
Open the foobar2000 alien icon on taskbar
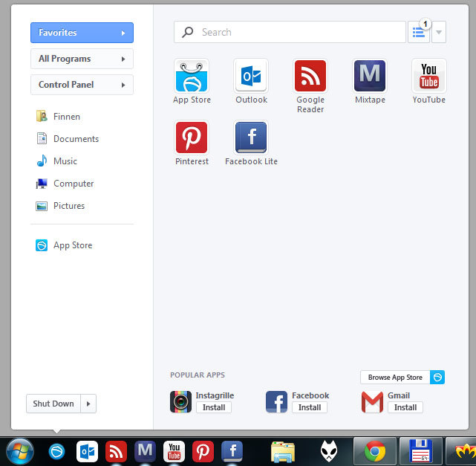point(329,451)
